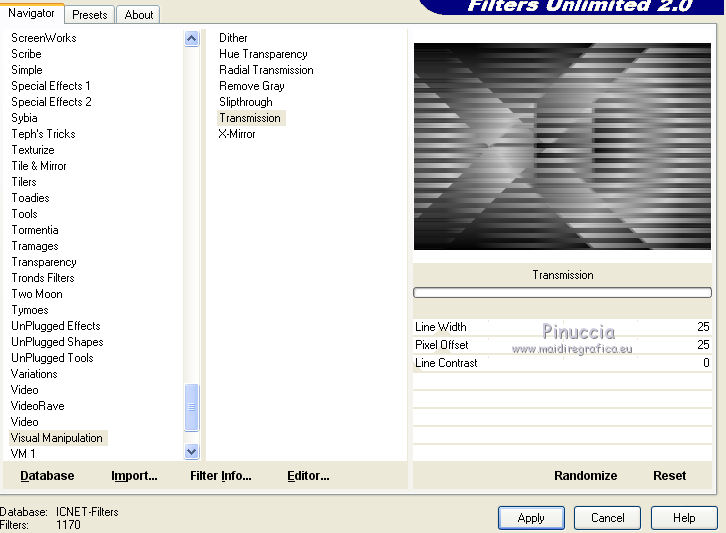Click the filter preview image
Screen dimensions: 726x533
[562, 146]
